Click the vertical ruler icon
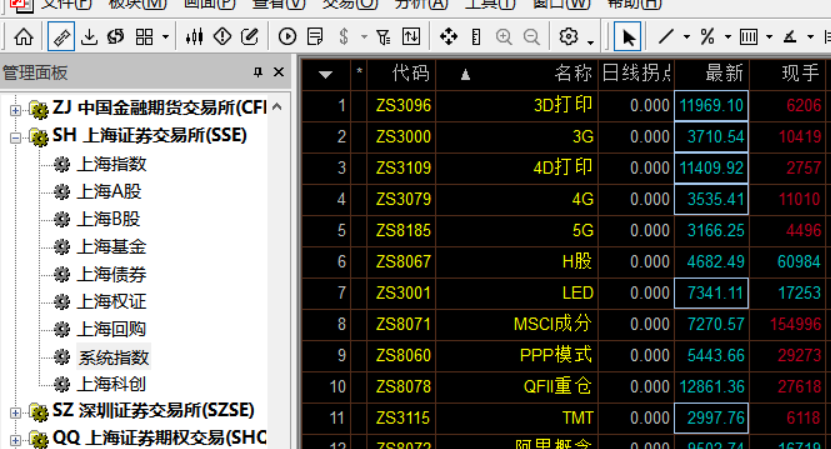The image size is (831, 449). click(x=476, y=37)
